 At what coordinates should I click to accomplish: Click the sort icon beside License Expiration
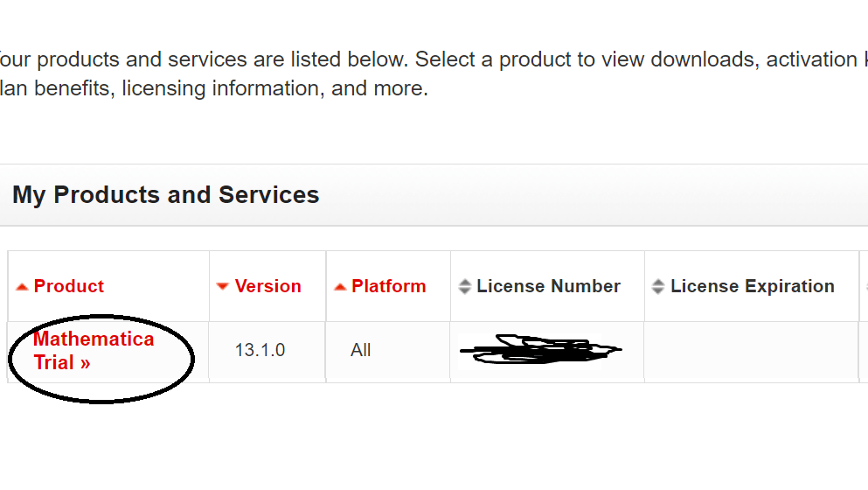tap(658, 287)
